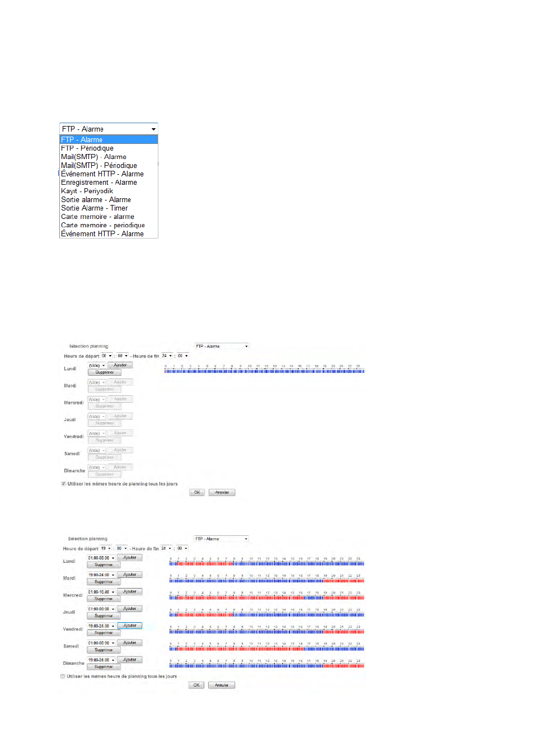Expand Vendredi 19:00-24:00 slot dropdown
Viewport: 534px width, 756px height.
101,626
